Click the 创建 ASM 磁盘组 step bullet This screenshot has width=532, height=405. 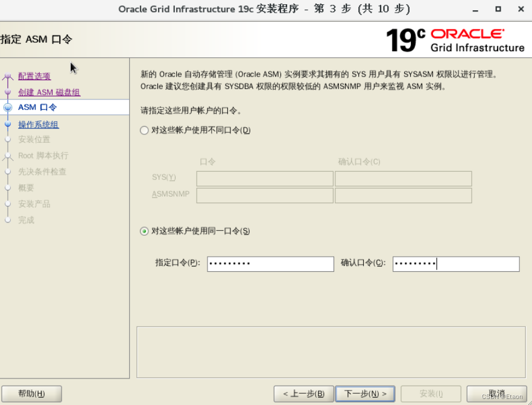pos(8,92)
